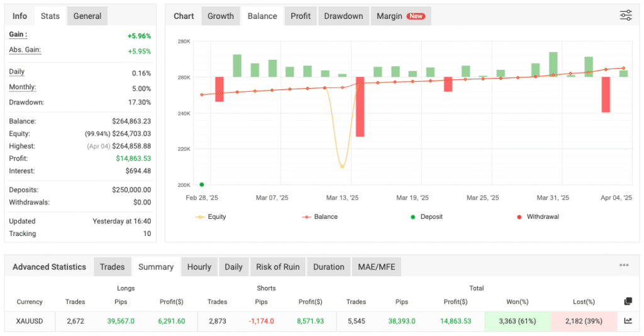Screen dimensions: 644x336
Task: Open chart settings sliders icon
Action: coord(625,16)
